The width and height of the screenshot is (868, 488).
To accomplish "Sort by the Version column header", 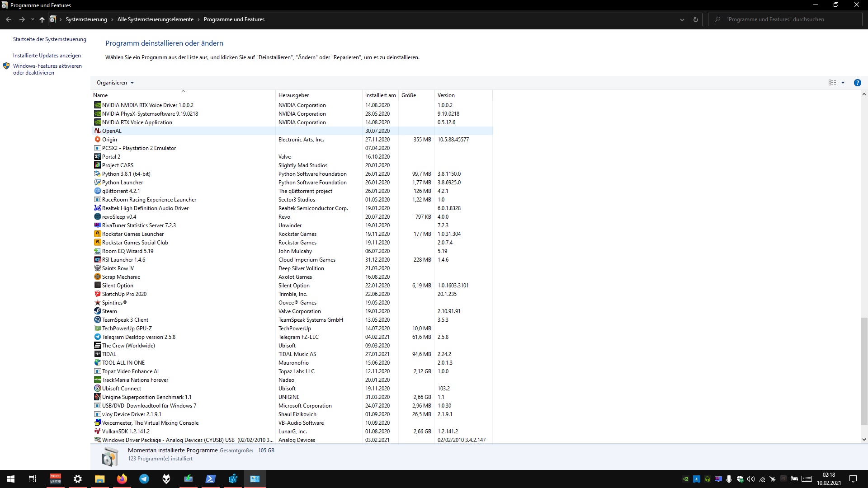I will pos(463,95).
